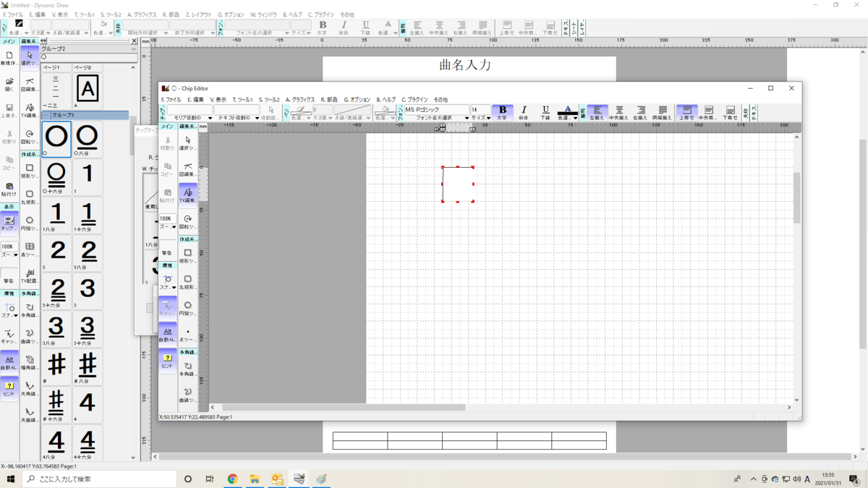The width and height of the screenshot is (868, 488).
Task: Open Chrome from Windows taskbar
Action: point(232,479)
